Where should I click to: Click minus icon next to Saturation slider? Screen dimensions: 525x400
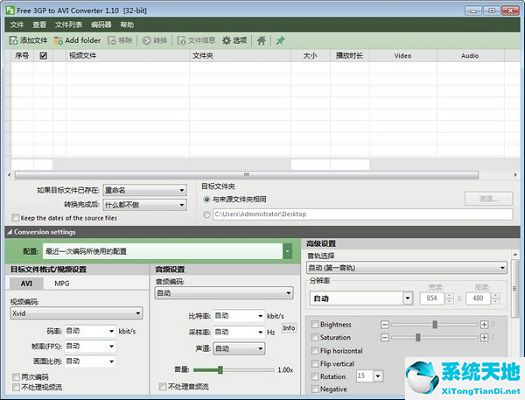[385, 337]
